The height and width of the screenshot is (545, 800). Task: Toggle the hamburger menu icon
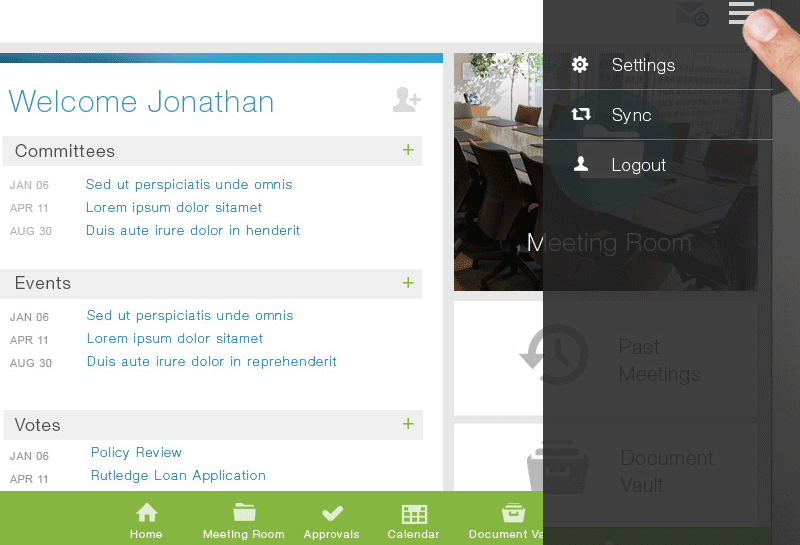point(741,13)
